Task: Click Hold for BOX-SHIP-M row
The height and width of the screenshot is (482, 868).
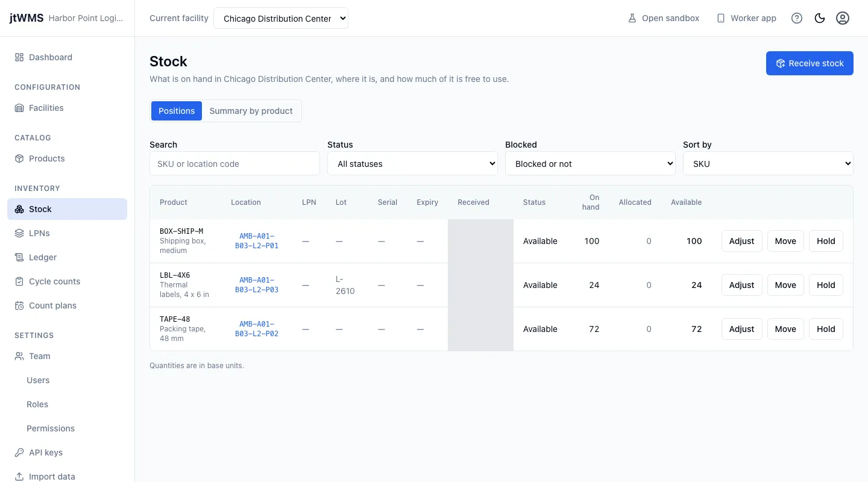Action: (x=826, y=241)
